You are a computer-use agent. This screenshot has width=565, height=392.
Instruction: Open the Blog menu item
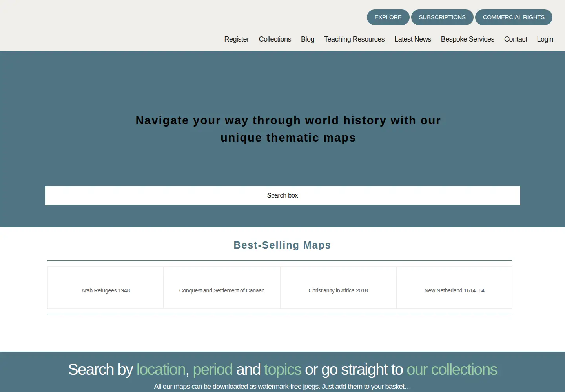[308, 39]
